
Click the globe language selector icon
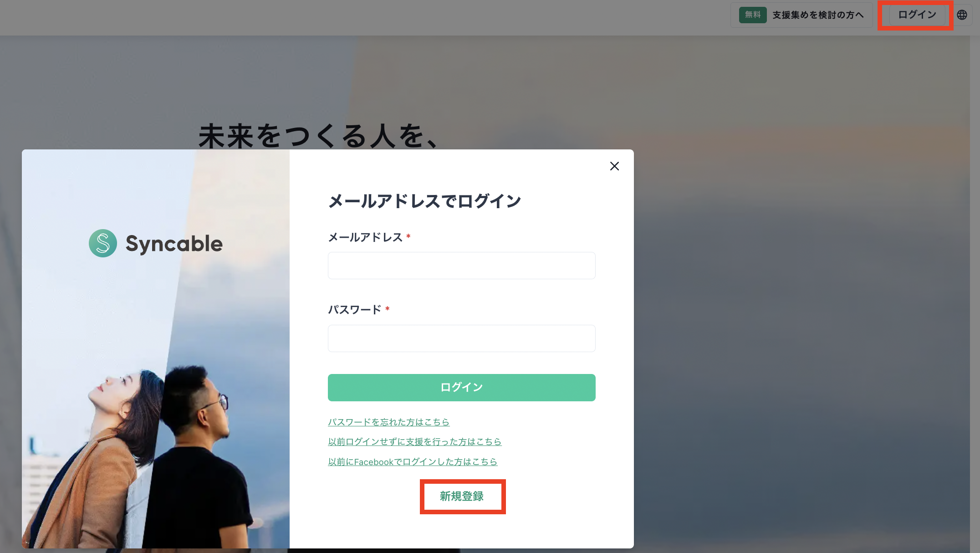click(962, 15)
